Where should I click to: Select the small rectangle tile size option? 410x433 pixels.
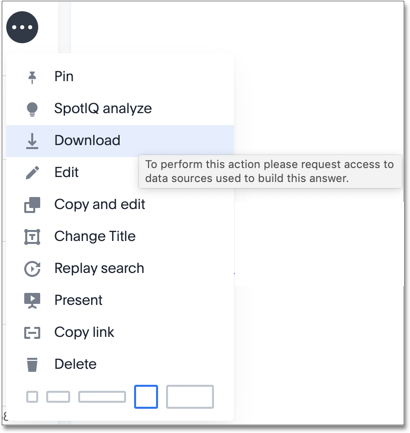click(58, 397)
